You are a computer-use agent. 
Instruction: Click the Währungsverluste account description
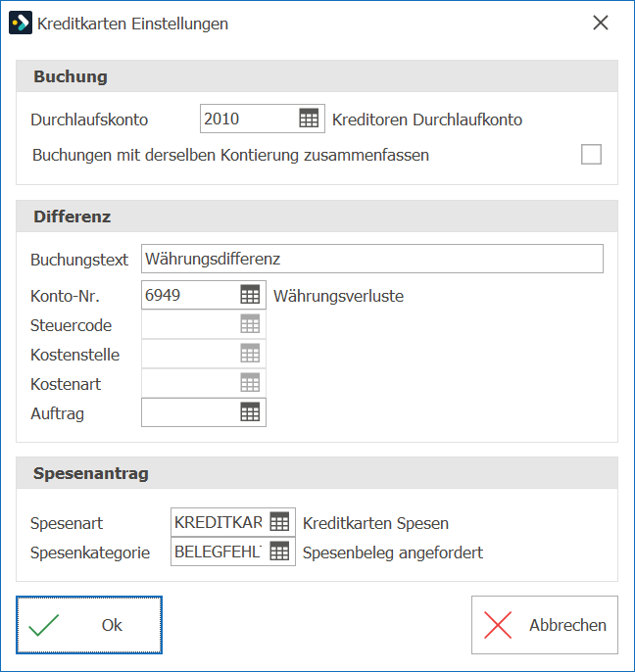coord(339,296)
